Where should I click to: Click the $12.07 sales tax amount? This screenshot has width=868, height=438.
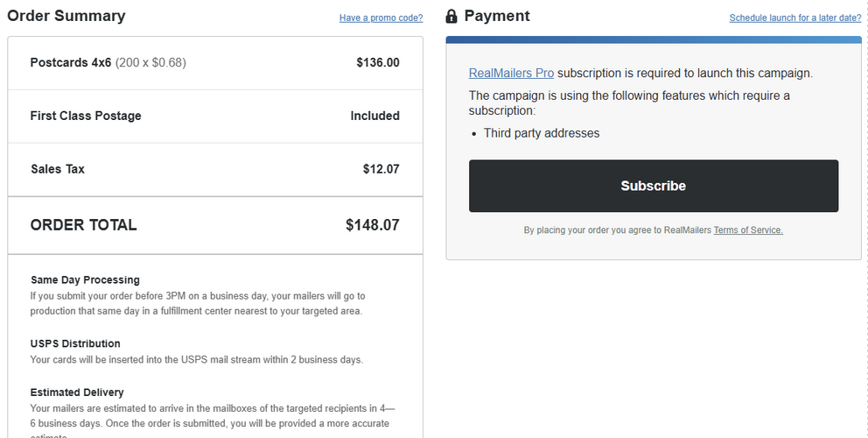381,169
